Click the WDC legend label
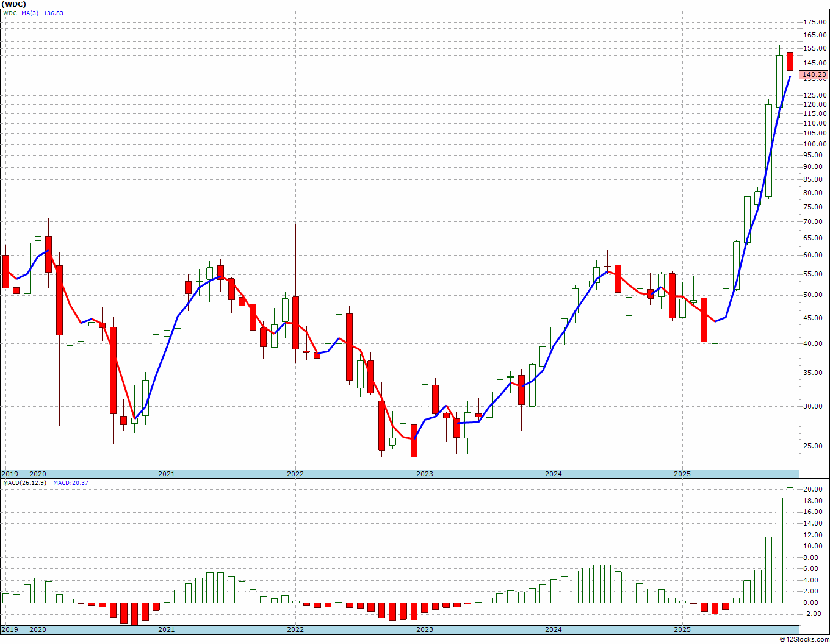This screenshot has width=830, height=644. (x=10, y=13)
